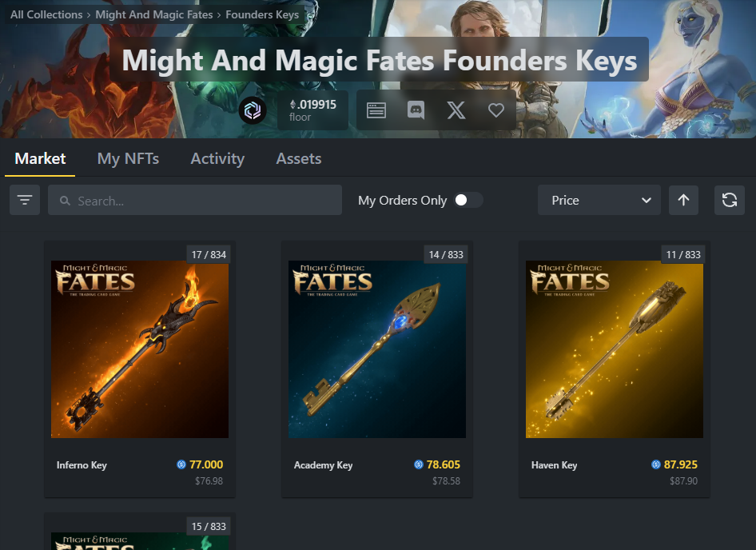Click the Haven Key price 87.925
The image size is (756, 550).
pos(680,464)
